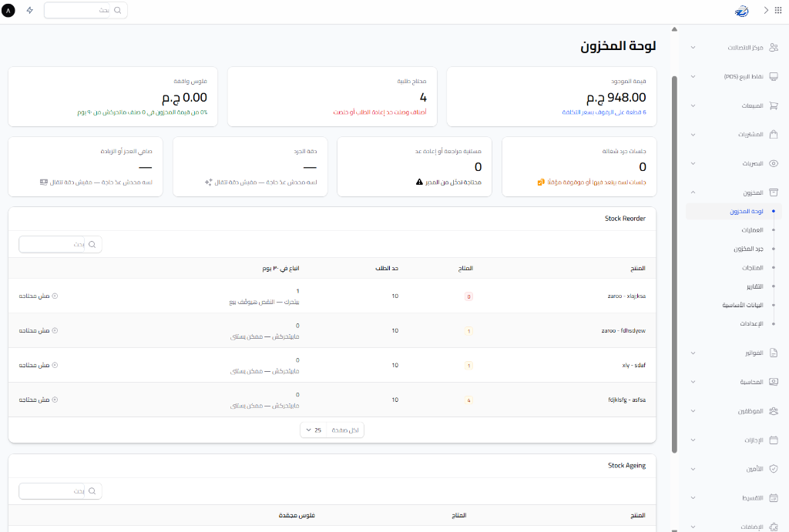This screenshot has height=532, width=789.
Task: Click the حد الطلب column header
Action: click(x=387, y=269)
